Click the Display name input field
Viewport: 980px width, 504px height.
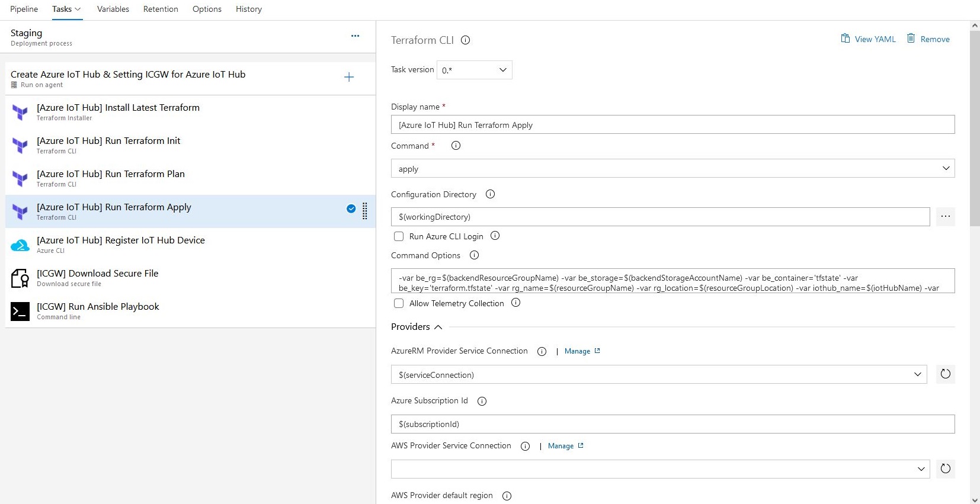click(672, 125)
